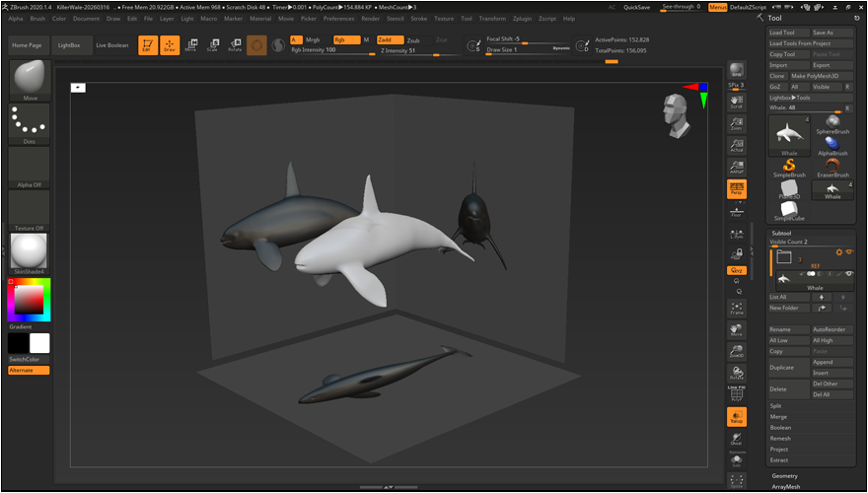Pick the EraserBrush tool icon
This screenshot has width=868, height=493.
[x=832, y=168]
